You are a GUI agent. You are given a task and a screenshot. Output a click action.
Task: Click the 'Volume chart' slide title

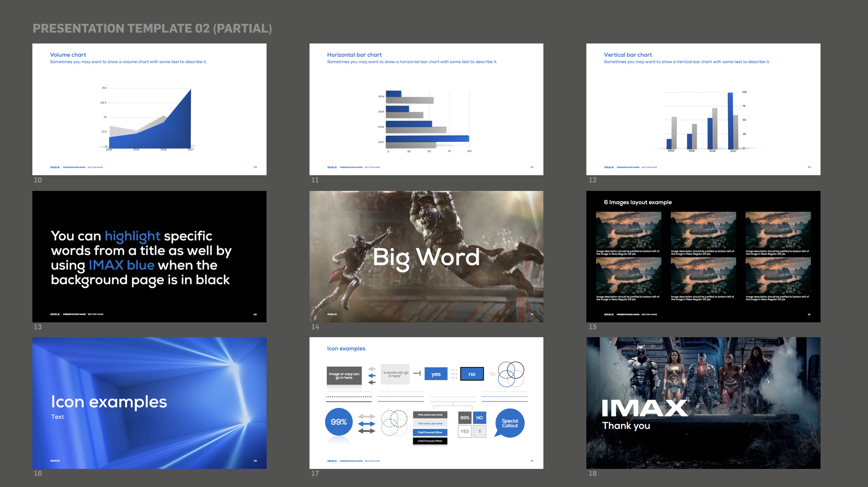point(68,55)
